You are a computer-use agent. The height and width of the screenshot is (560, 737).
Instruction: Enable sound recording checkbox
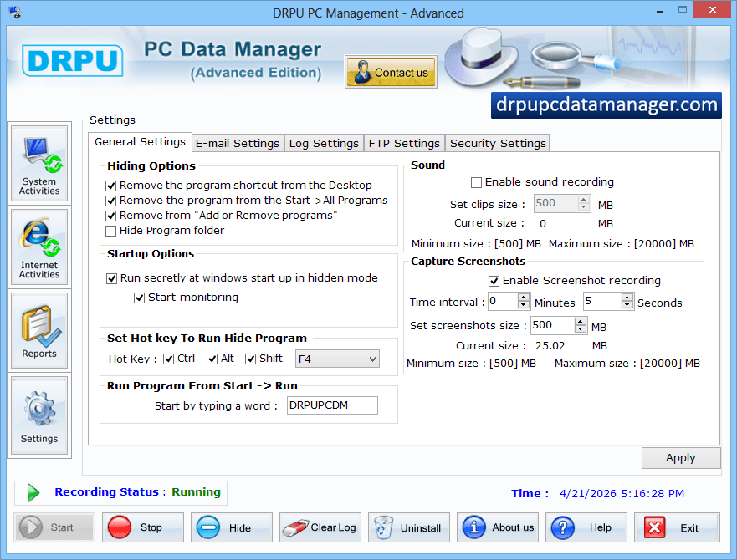pos(476,182)
